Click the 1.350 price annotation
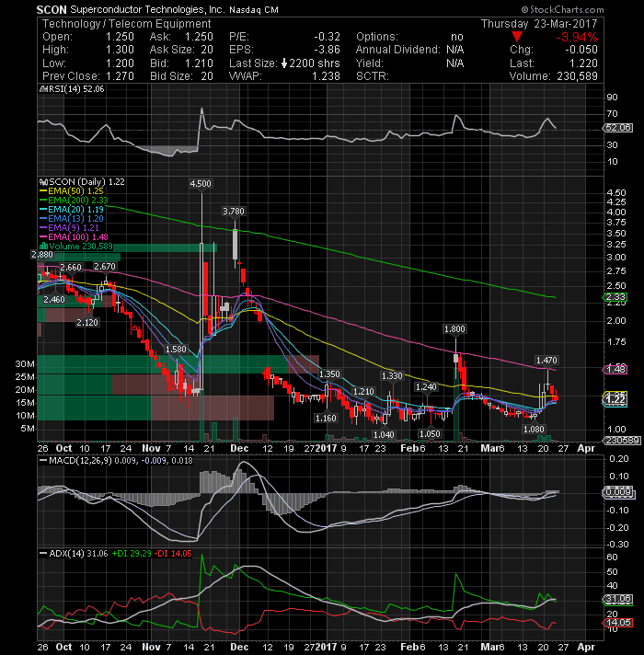 coord(329,373)
